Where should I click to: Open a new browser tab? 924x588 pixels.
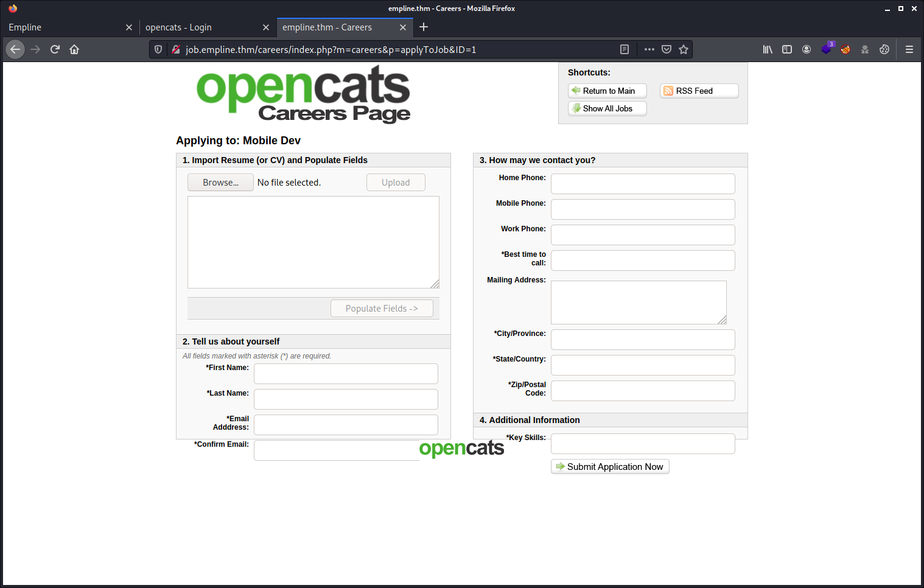424,27
